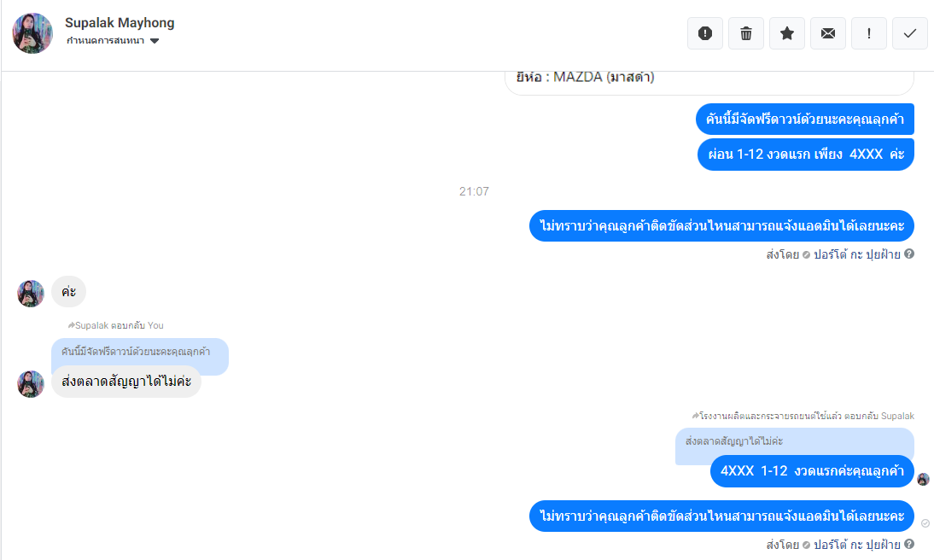Mark conversation done with checkmark icon
Screen dimensions: 934x560
pyautogui.click(x=909, y=33)
